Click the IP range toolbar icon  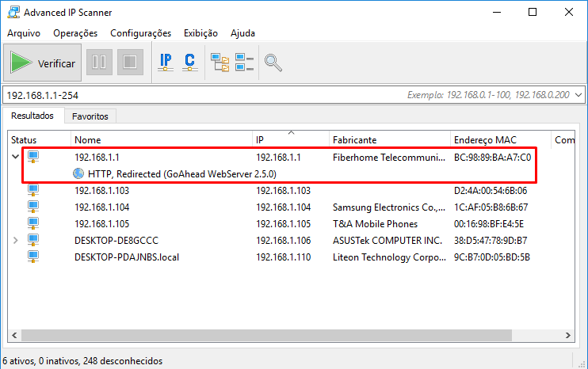click(x=166, y=63)
